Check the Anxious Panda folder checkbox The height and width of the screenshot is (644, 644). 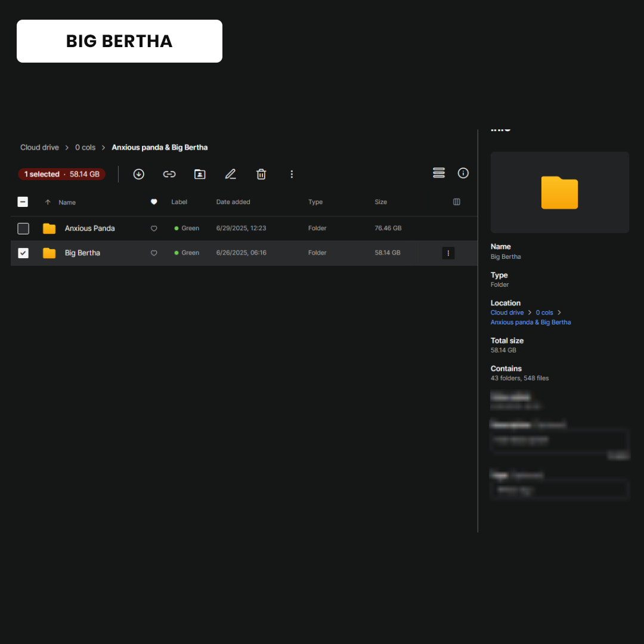click(23, 228)
